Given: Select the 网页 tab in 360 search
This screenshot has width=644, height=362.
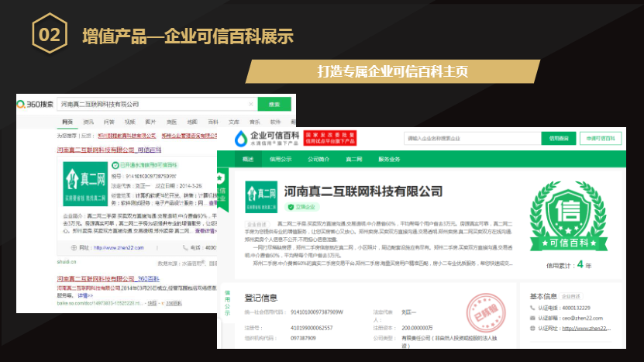Looking at the screenshot, I should [x=67, y=122].
